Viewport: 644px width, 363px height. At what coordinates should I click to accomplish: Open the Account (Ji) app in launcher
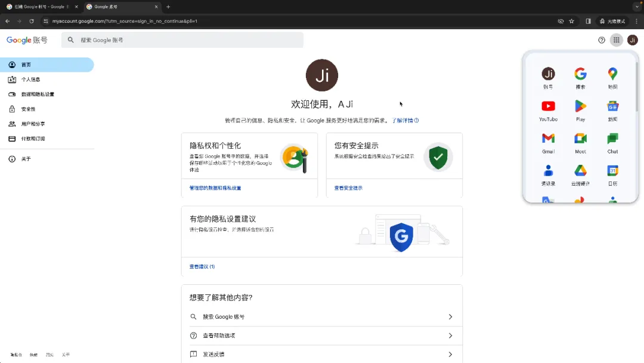(549, 78)
